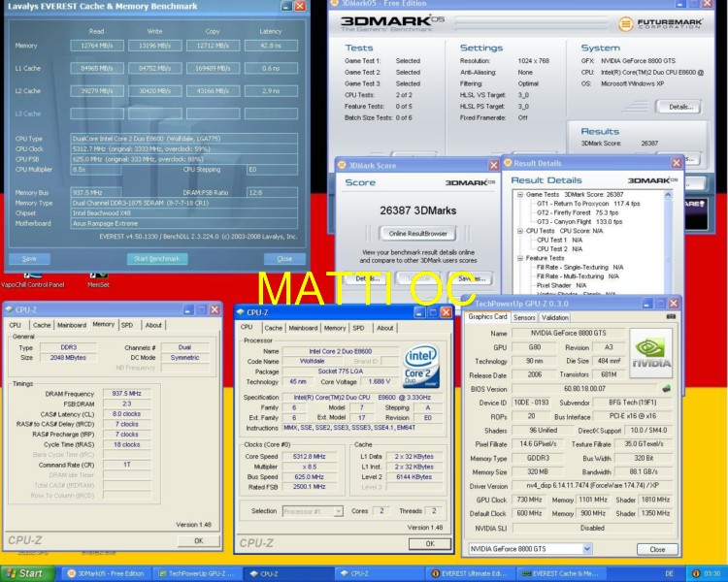
Task: Click the system Details button in 3DMark05
Action: click(x=678, y=107)
